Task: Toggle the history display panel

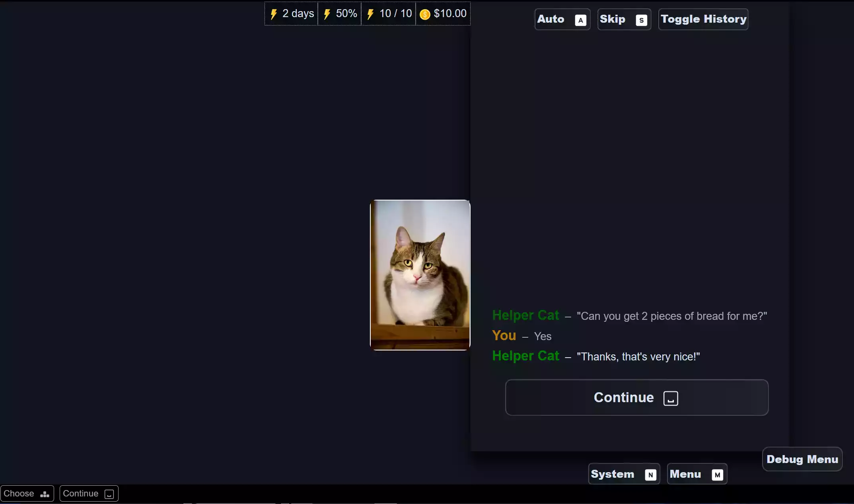Action: click(x=704, y=19)
